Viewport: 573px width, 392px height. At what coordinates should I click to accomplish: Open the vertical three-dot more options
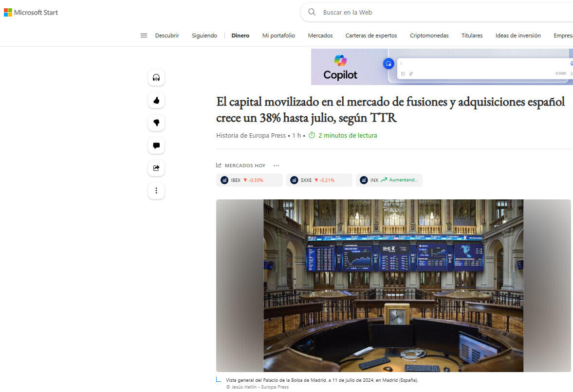[x=156, y=191]
